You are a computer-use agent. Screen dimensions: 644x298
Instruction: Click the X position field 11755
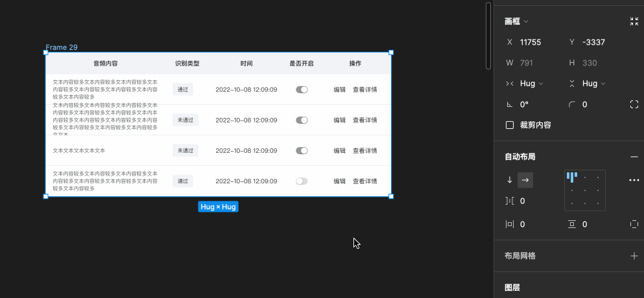(531, 42)
